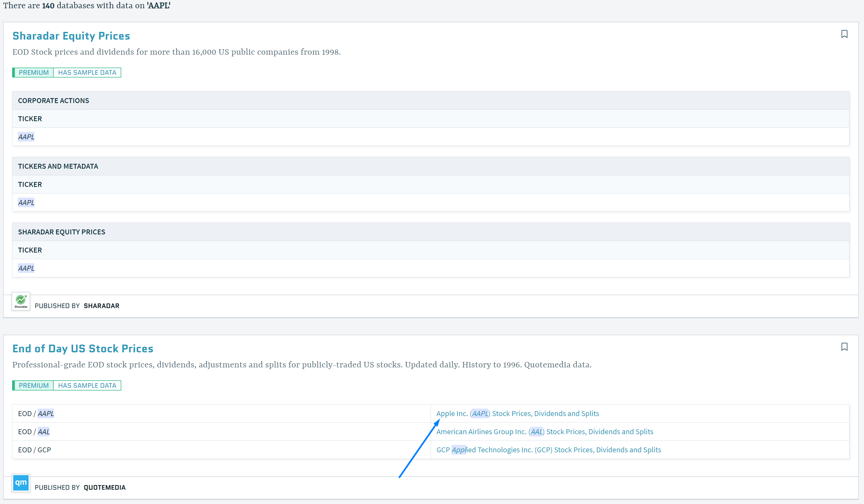The image size is (864, 504).
Task: Click the EOD / GCP code cell
Action: click(x=34, y=450)
